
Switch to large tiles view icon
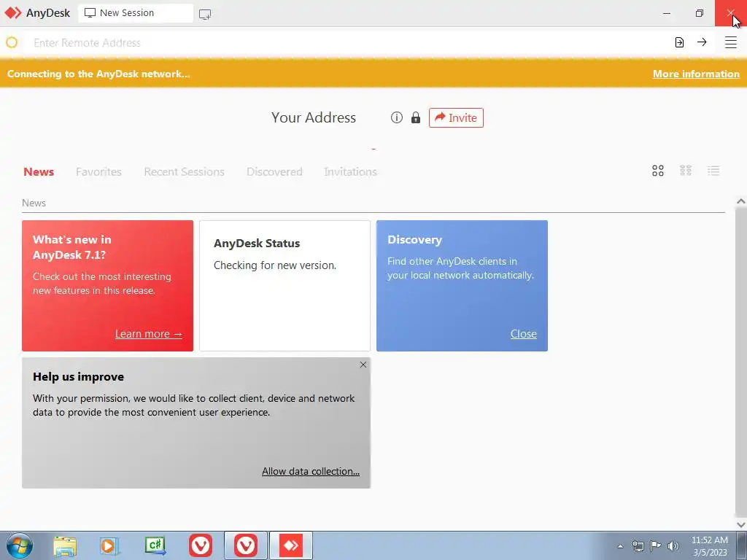(x=658, y=171)
